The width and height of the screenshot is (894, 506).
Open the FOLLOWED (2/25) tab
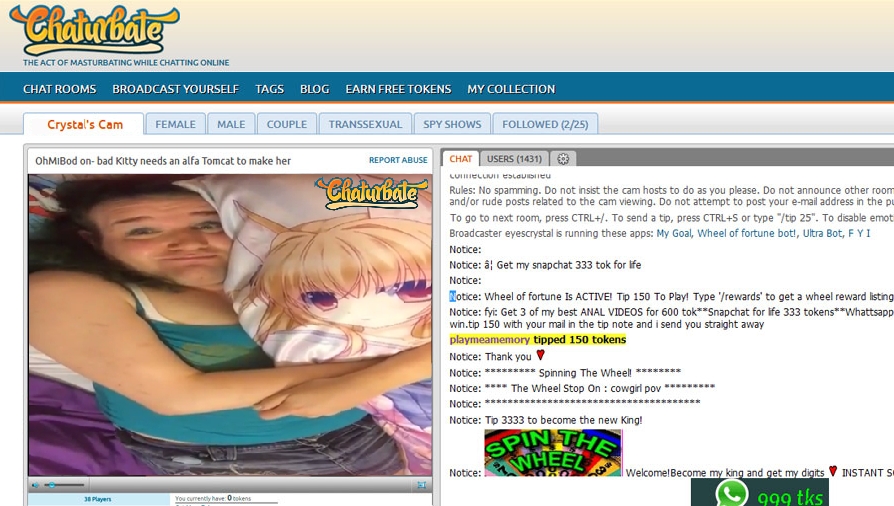545,124
